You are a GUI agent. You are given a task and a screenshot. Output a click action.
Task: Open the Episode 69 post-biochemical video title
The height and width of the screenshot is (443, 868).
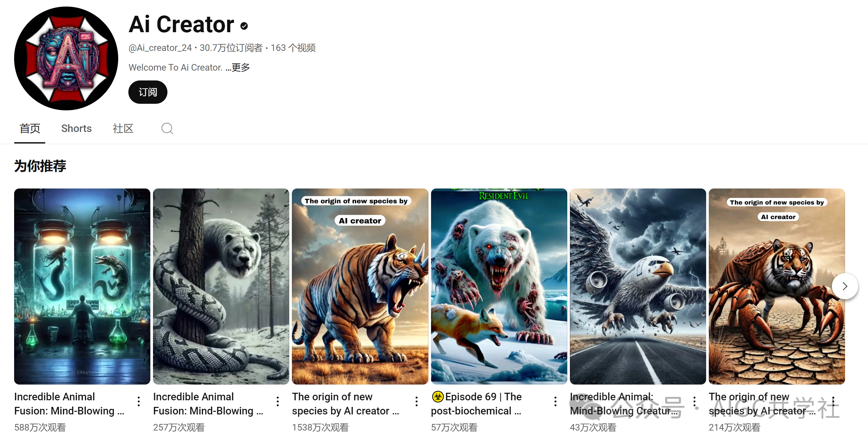tap(476, 404)
